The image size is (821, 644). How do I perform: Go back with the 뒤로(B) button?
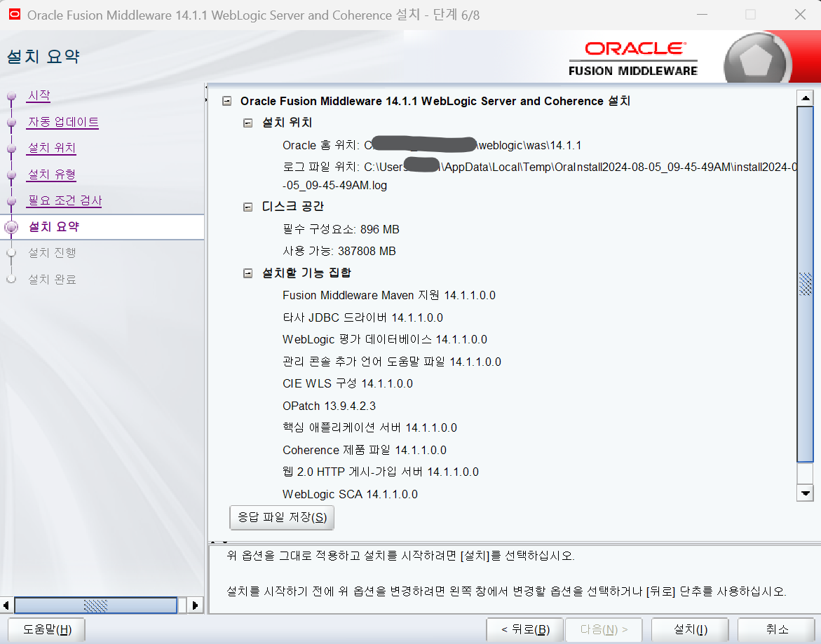tap(524, 629)
